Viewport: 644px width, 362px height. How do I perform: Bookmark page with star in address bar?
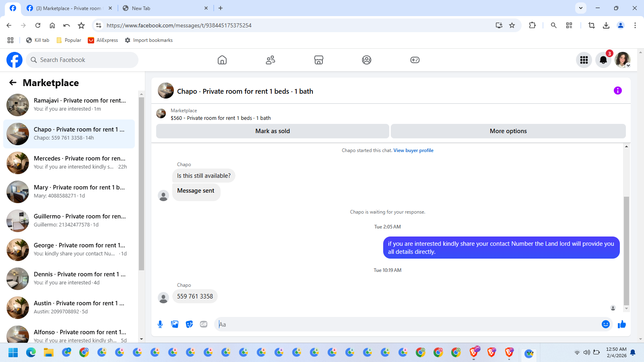pyautogui.click(x=512, y=25)
